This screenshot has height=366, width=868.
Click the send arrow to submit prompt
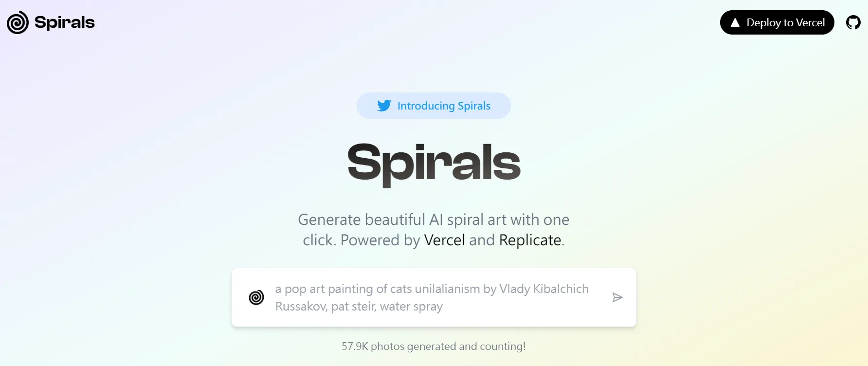coord(617,297)
